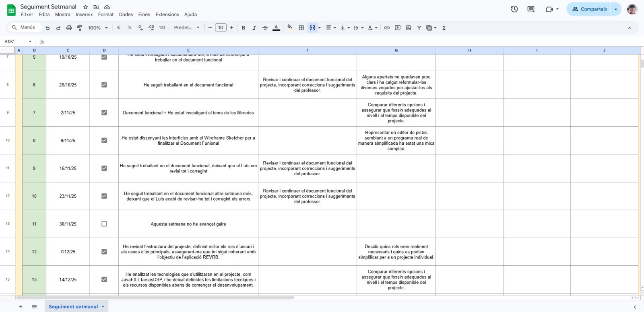
Task: Open version history clock icon
Action: point(514,9)
